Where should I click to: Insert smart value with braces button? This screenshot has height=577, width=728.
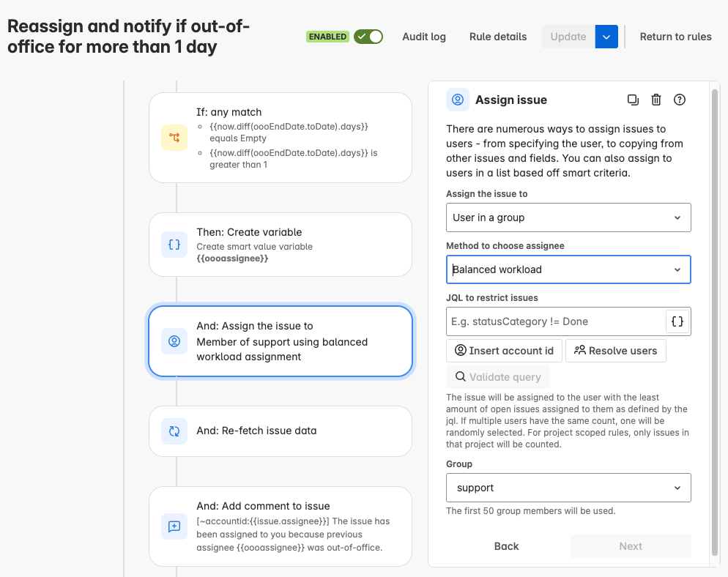677,321
